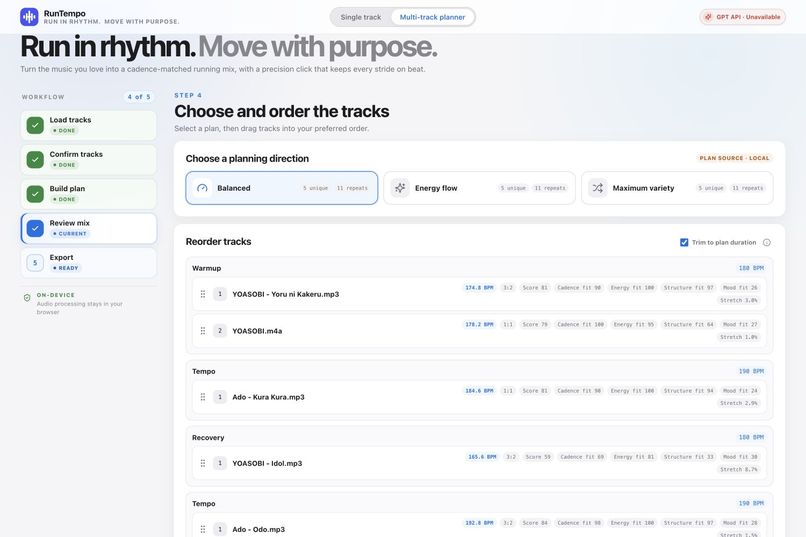Click the drag handle for YOASOBI.m4a

[x=203, y=331]
